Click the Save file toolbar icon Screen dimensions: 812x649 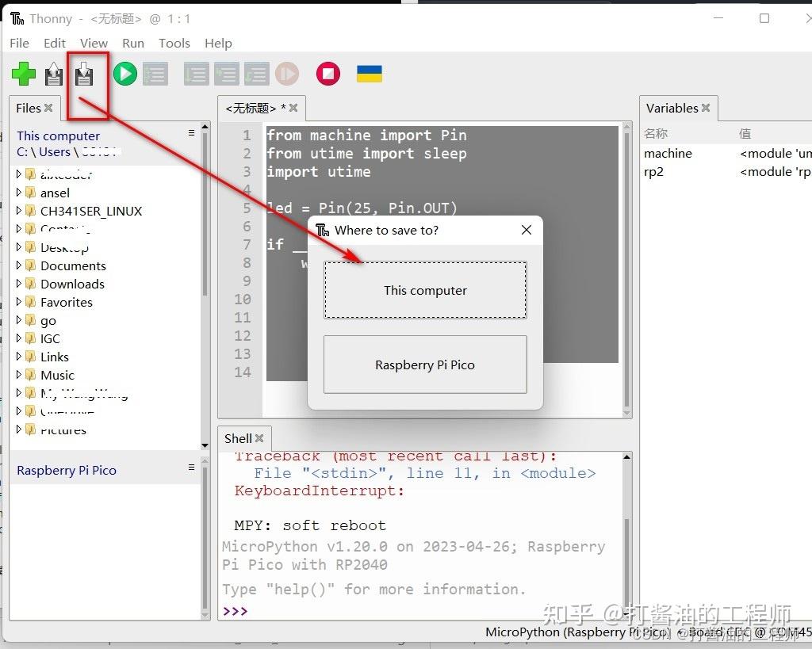pos(84,74)
